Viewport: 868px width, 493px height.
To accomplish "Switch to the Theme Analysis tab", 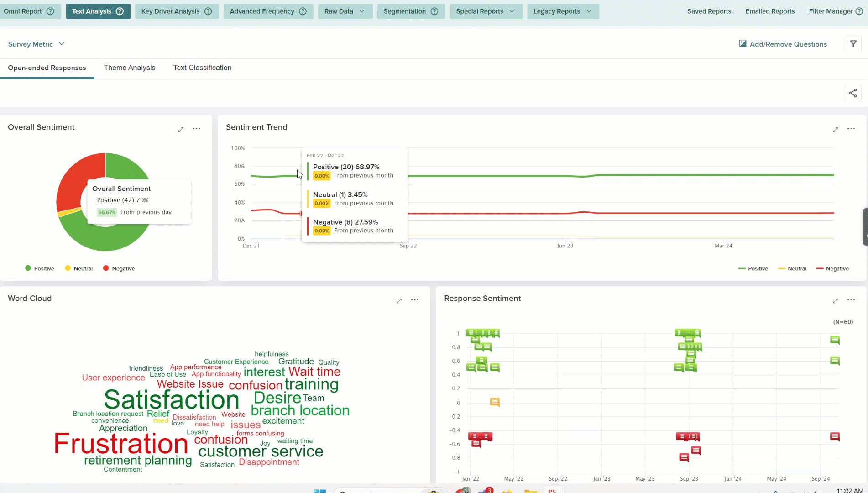I will [130, 68].
